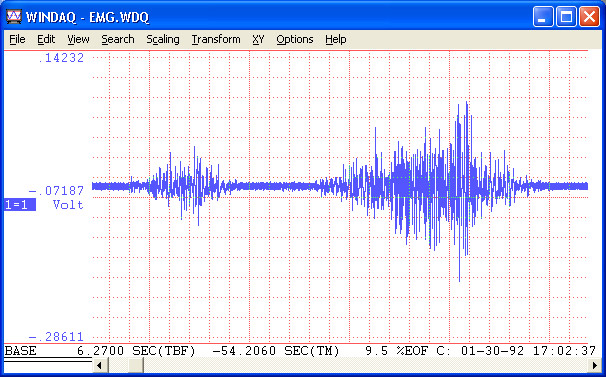The width and height of the screenshot is (606, 377).
Task: Click the right scroll arrow of horizontal scrollbar
Action: pos(595,365)
